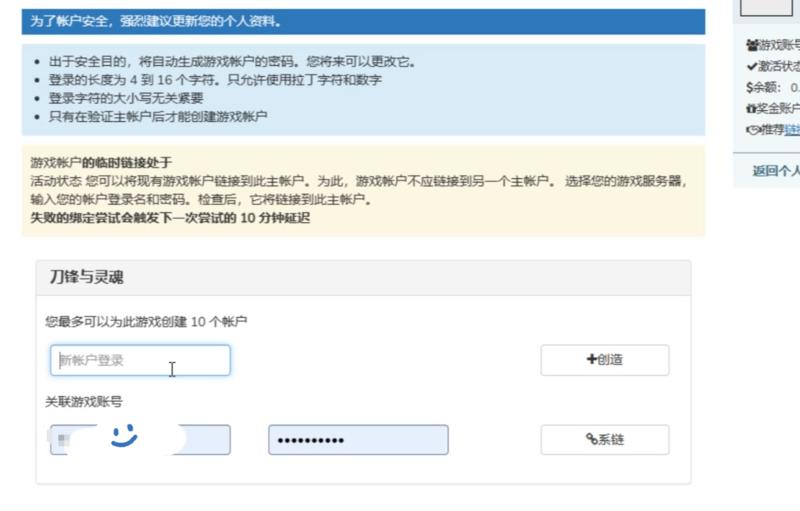Click the checkmark icon next to 激活状态

tap(752, 66)
